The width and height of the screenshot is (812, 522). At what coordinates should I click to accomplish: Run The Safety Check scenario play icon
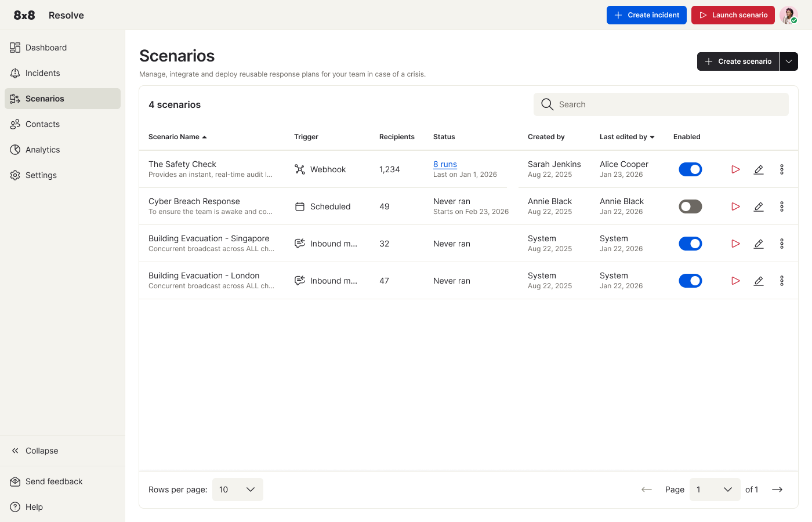point(735,169)
